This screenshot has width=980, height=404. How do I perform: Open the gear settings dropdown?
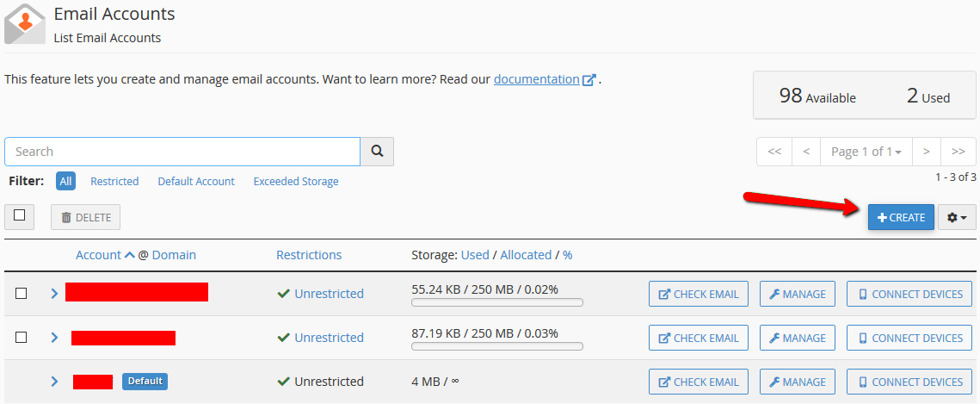(x=957, y=218)
